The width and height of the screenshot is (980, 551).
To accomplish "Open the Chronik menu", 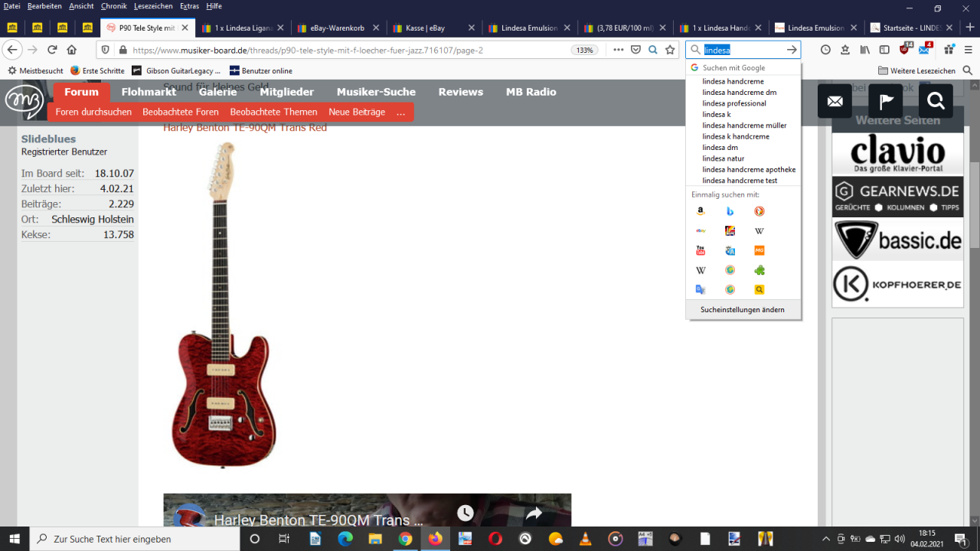I will tap(113, 6).
